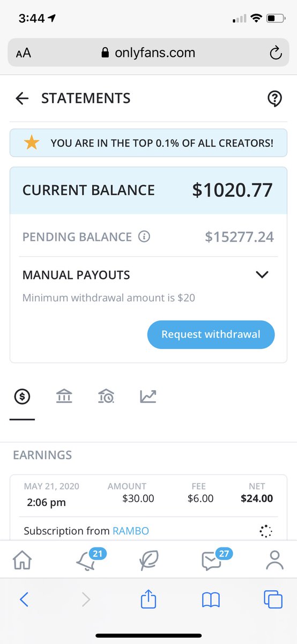Open the profile person icon
Image resolution: width=297 pixels, height=644 pixels.
point(274,560)
